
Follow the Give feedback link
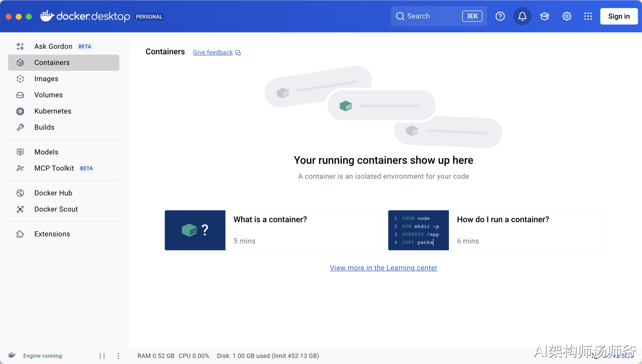point(213,52)
